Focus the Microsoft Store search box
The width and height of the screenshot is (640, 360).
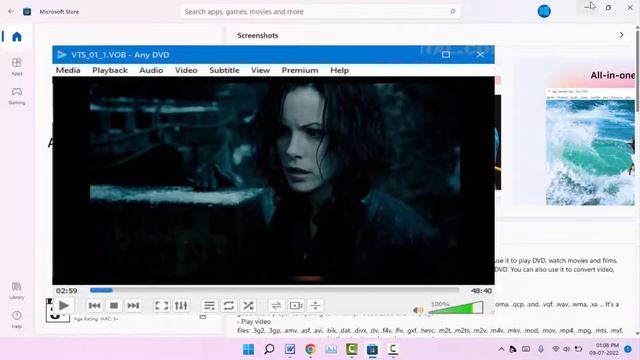point(320,11)
